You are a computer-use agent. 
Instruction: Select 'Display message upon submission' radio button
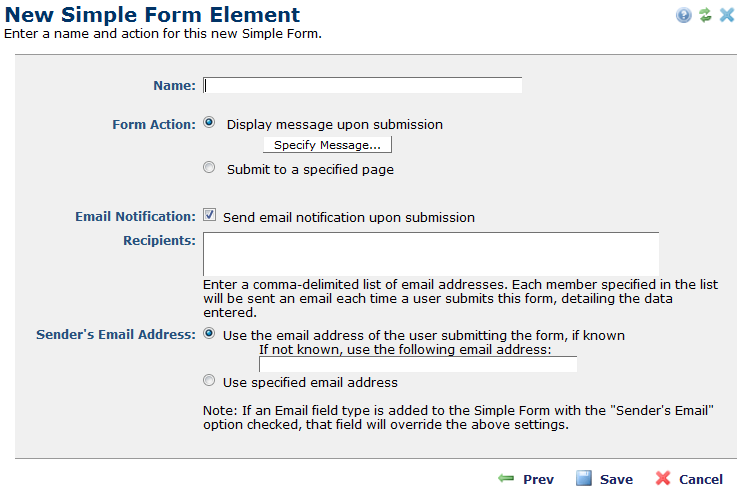(209, 123)
